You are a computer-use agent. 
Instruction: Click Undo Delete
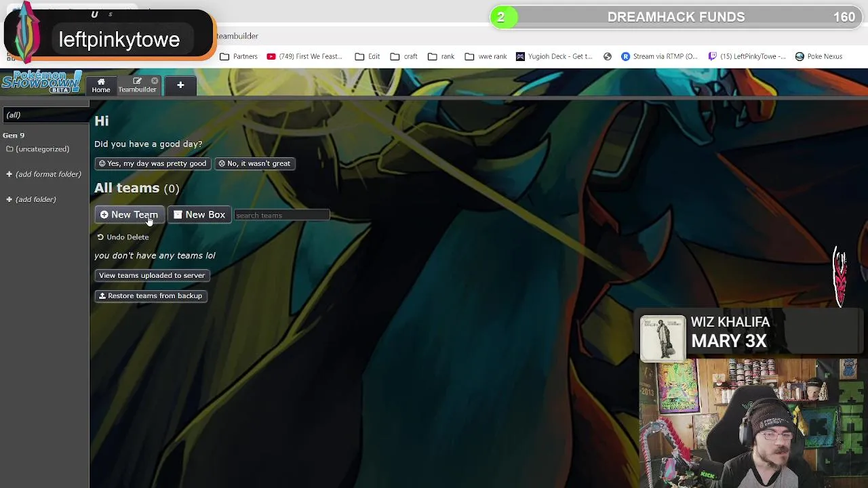[123, 237]
